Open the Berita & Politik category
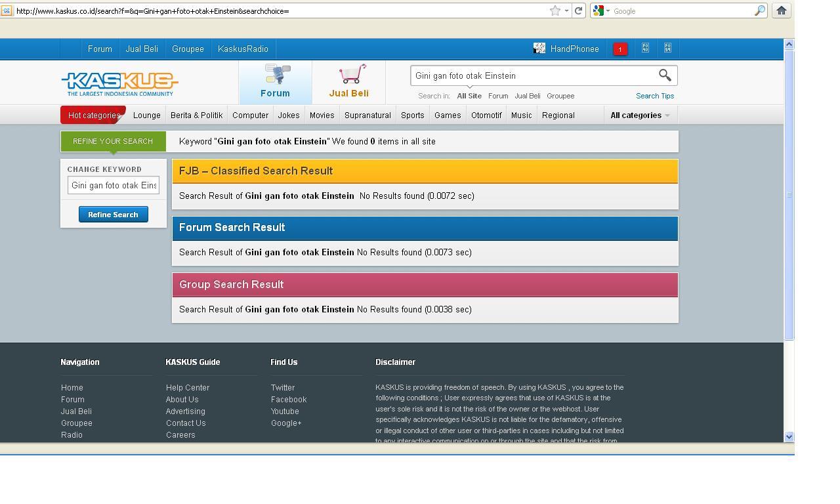The width and height of the screenshot is (840, 504). [196, 115]
